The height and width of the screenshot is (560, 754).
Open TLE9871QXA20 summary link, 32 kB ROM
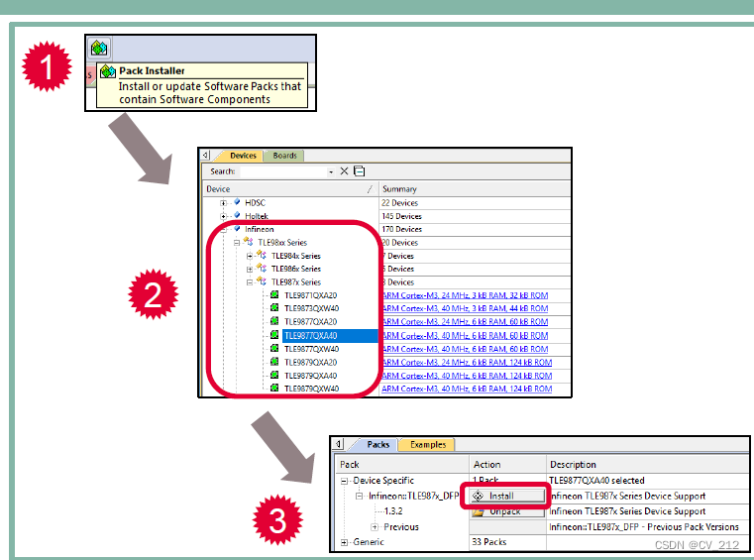click(x=465, y=295)
